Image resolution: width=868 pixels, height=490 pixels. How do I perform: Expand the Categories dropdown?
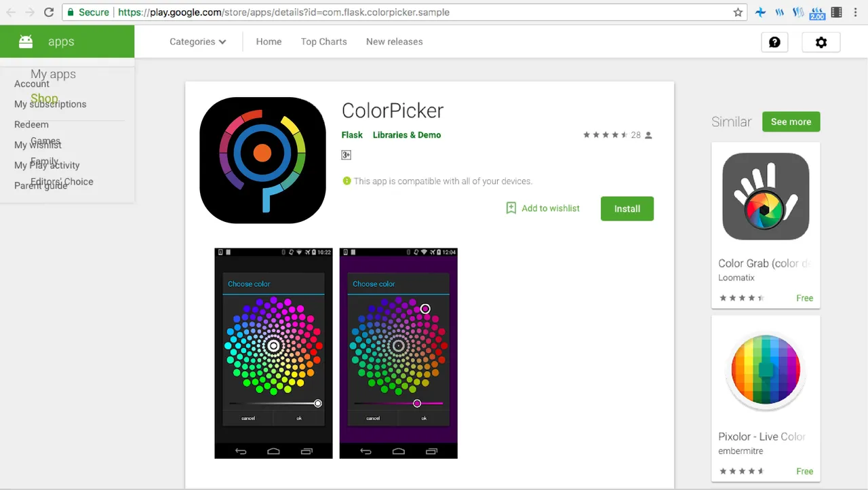(197, 41)
